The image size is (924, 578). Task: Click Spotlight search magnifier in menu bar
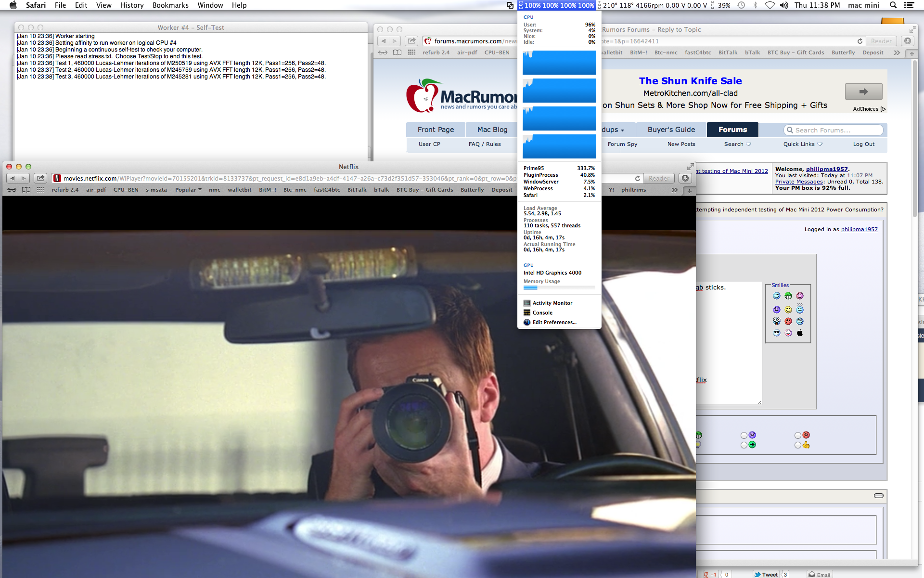coord(893,5)
